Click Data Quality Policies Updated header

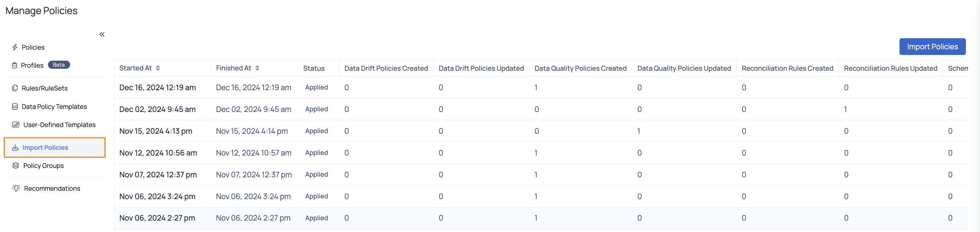pyautogui.click(x=684, y=68)
